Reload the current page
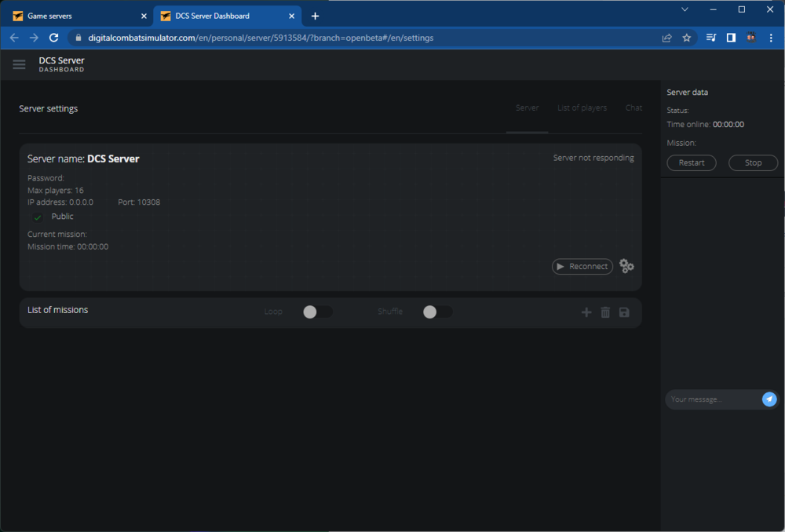 tap(53, 38)
